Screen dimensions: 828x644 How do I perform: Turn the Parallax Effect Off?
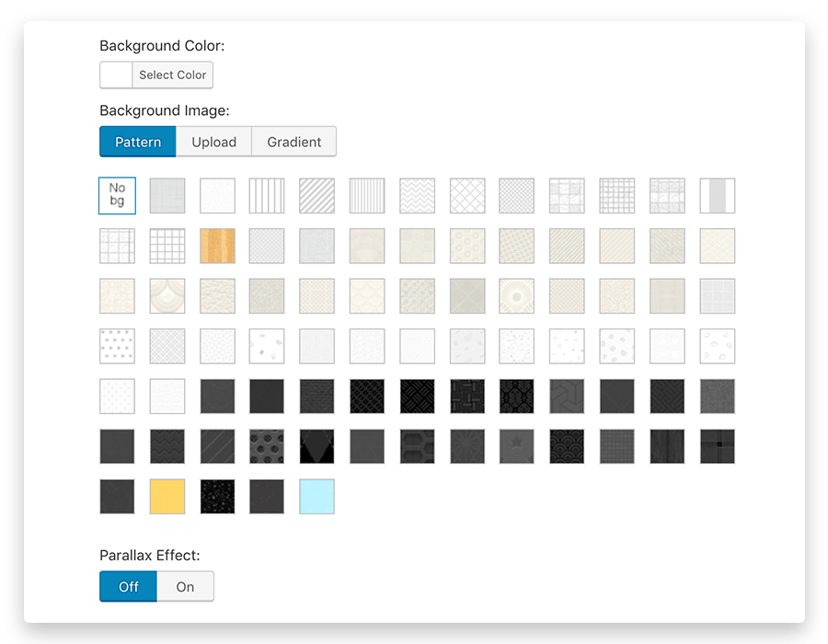pos(128,586)
